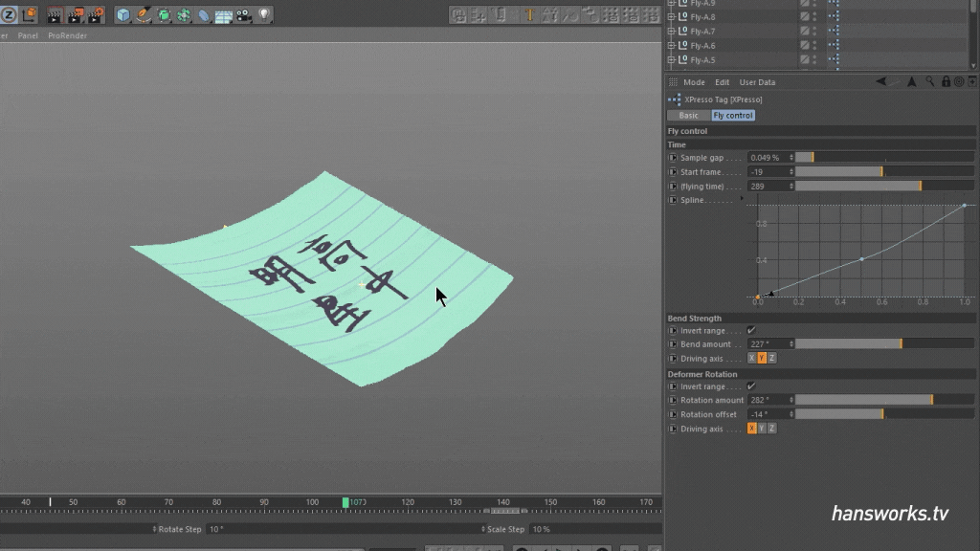
Task: Switch to the Basic tab
Action: coord(689,115)
